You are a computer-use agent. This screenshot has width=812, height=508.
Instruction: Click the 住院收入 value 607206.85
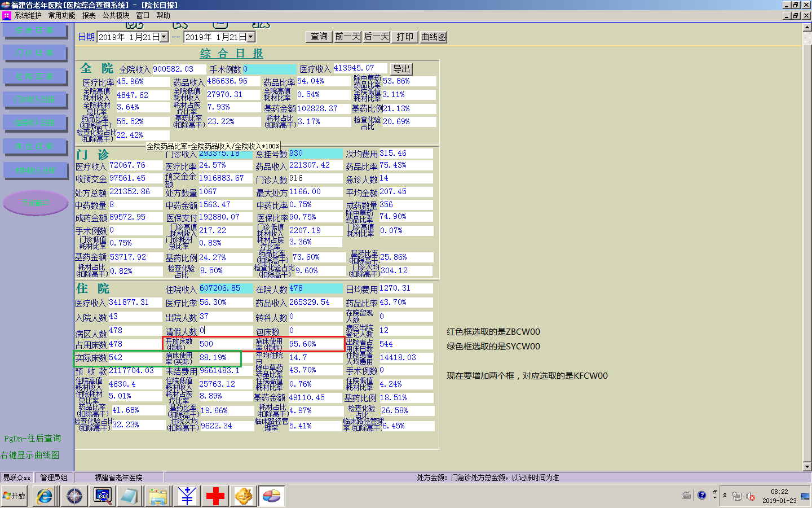coord(226,288)
